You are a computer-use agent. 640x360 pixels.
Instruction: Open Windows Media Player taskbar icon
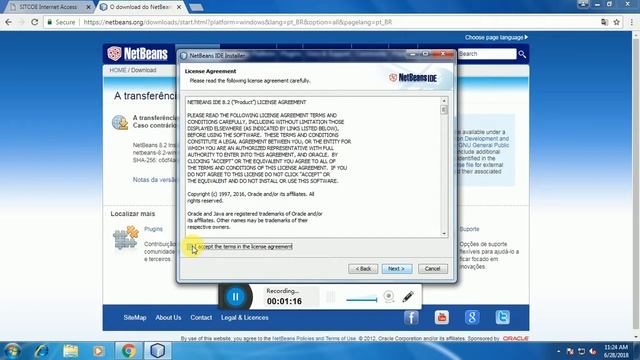[x=98, y=351]
